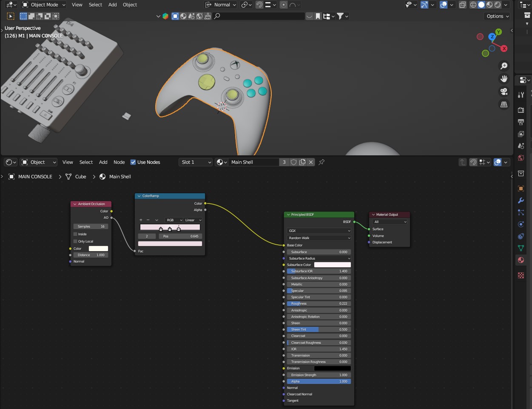
Task: Open the Node menu in shader editor
Action: 119,162
